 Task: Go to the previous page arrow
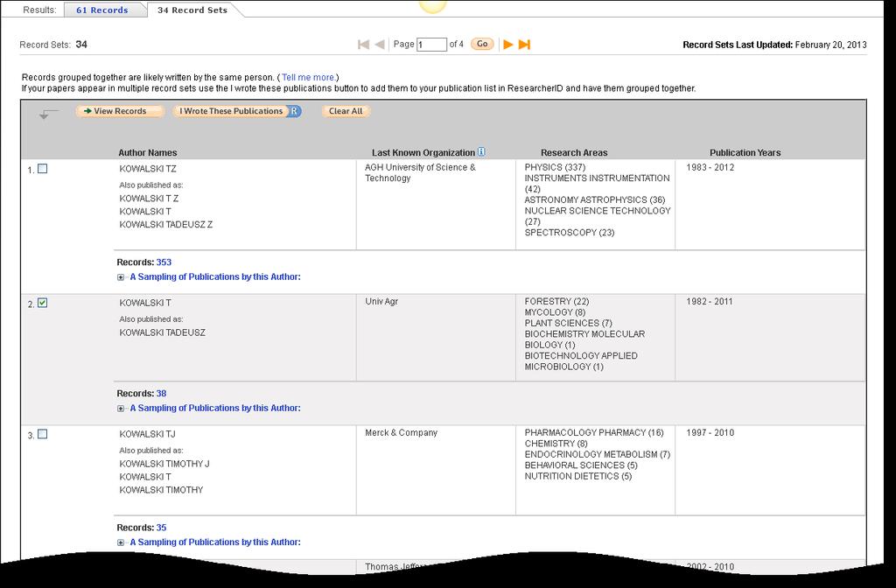click(380, 45)
